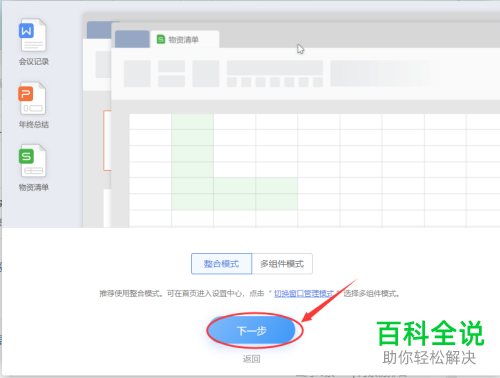Open the 切换窗口管理模式 link
The image size is (500, 378).
coord(304,294)
